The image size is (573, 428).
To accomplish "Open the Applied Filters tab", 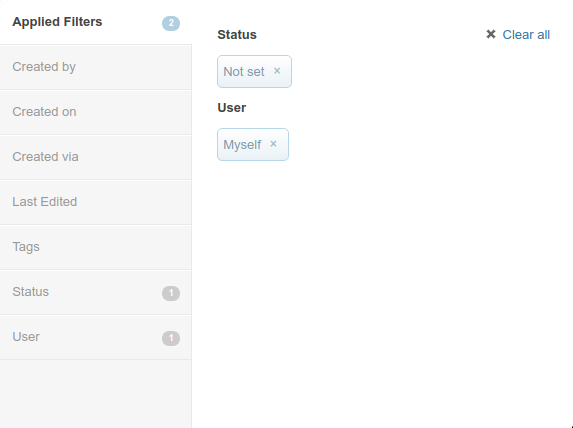I will (96, 22).
